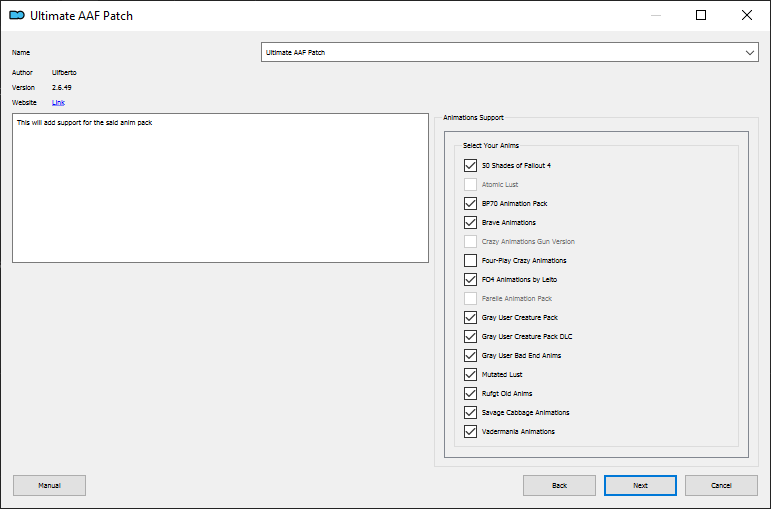Uncheck Gray User Creature Pack DLC
The image size is (771, 509).
point(470,336)
